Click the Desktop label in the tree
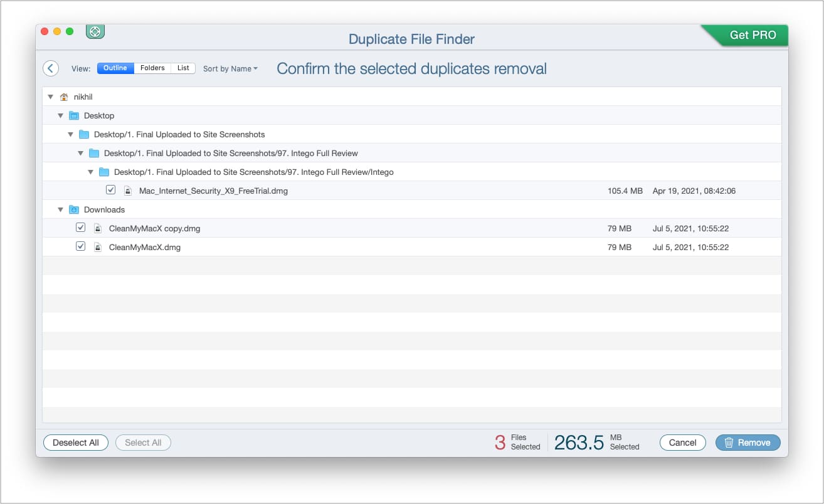Image resolution: width=824 pixels, height=504 pixels. 99,116
